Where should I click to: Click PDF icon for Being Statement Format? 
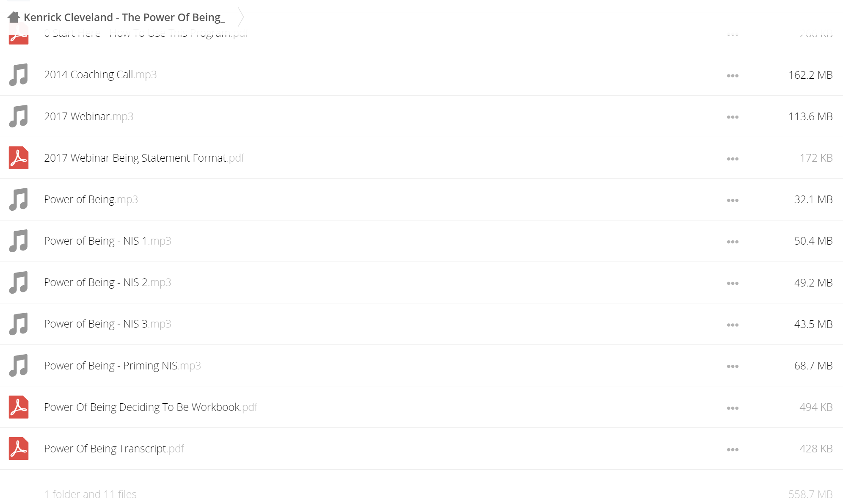click(19, 158)
